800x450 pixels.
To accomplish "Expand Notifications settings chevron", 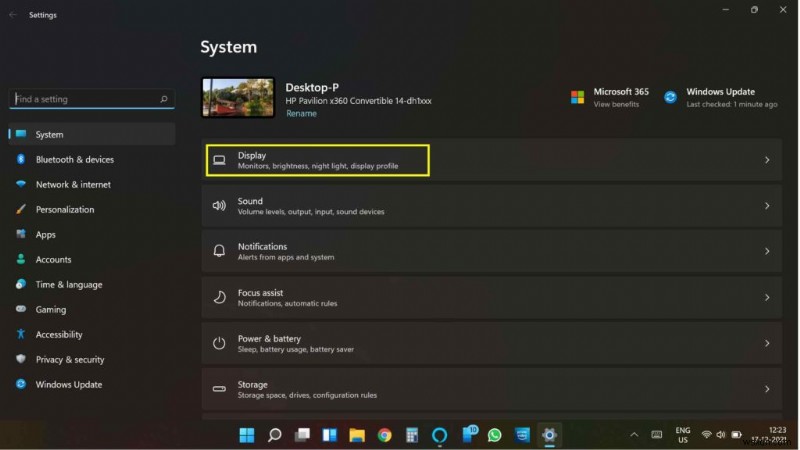I will click(x=767, y=251).
